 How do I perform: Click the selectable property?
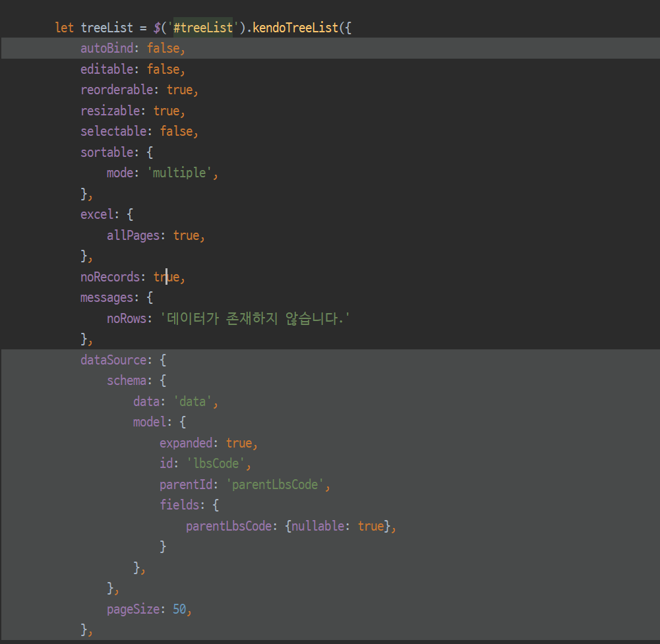(113, 131)
